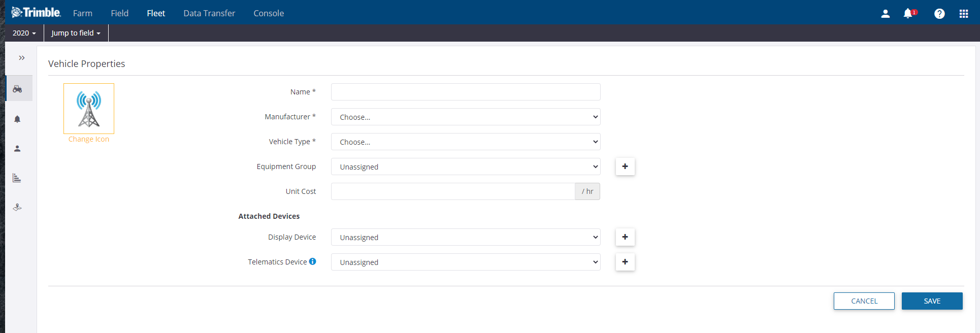Open the vehicles tractor icon in sidebar

click(18, 89)
